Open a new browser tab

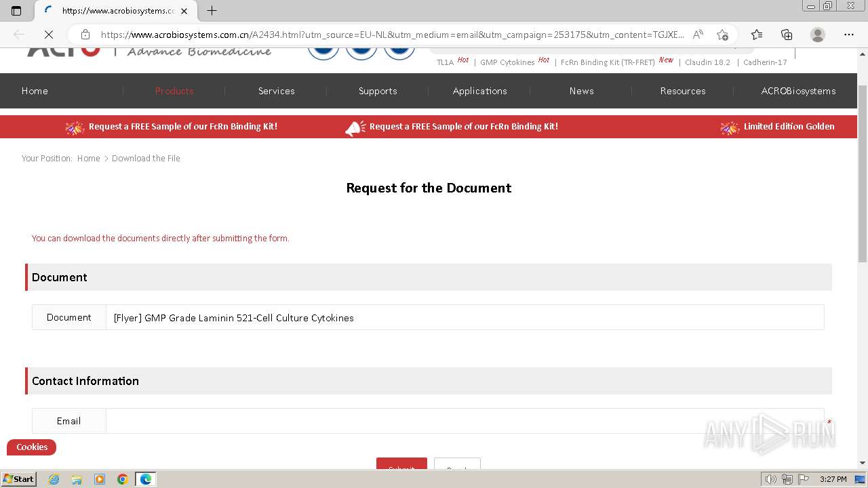click(x=212, y=11)
